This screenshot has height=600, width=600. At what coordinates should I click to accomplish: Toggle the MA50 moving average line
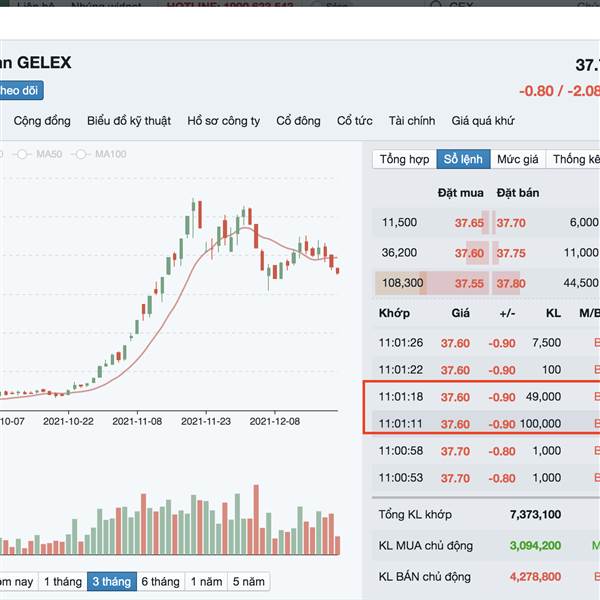(38, 154)
